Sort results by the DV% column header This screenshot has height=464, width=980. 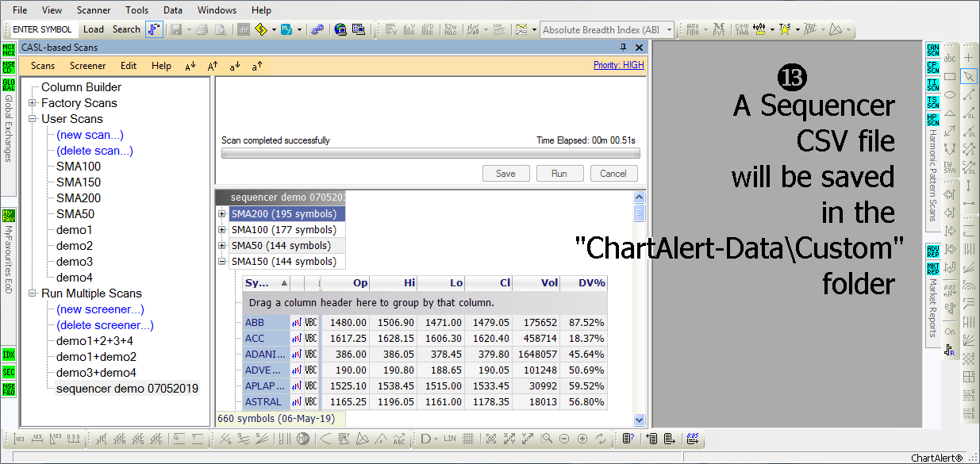[583, 283]
